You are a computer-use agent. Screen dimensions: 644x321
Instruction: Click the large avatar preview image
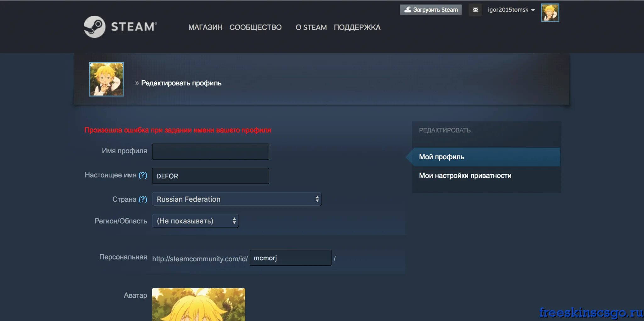pos(198,304)
